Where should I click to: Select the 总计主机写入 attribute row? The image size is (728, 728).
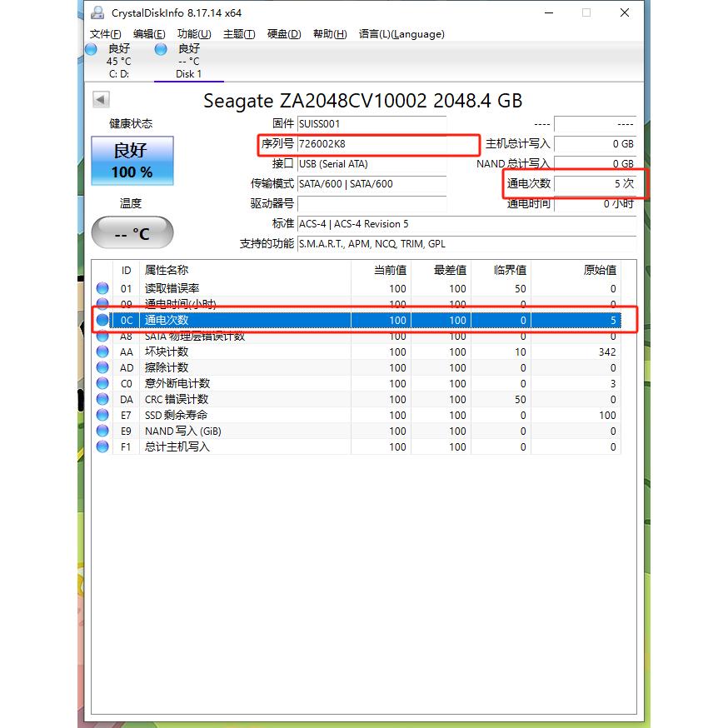click(x=357, y=446)
